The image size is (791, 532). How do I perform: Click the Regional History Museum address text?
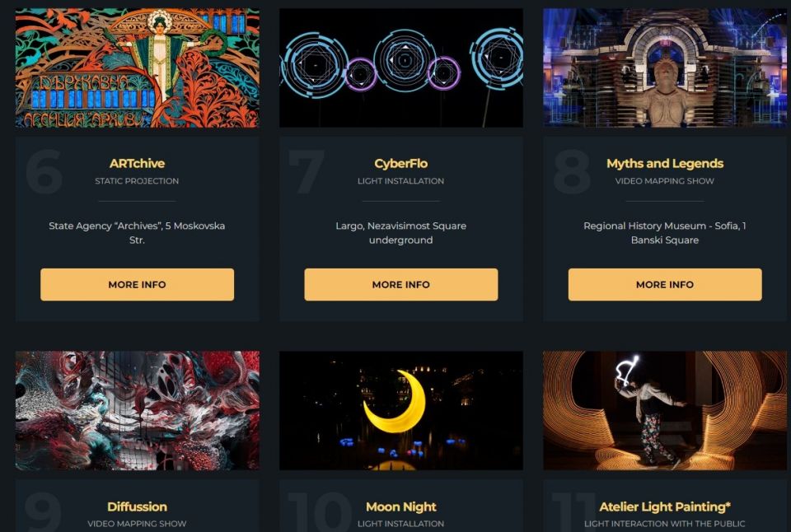click(x=665, y=232)
